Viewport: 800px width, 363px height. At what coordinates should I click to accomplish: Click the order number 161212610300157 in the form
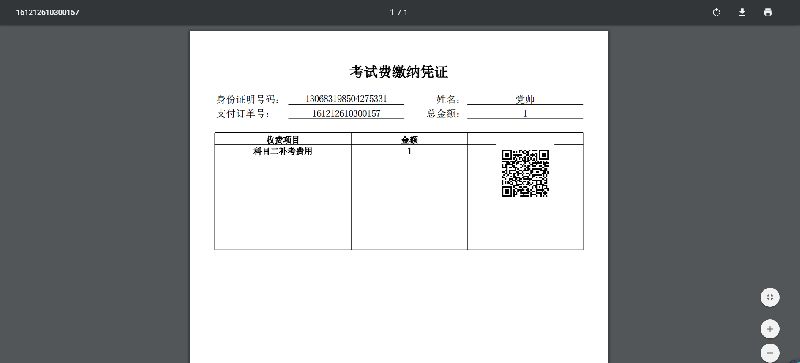click(x=346, y=113)
